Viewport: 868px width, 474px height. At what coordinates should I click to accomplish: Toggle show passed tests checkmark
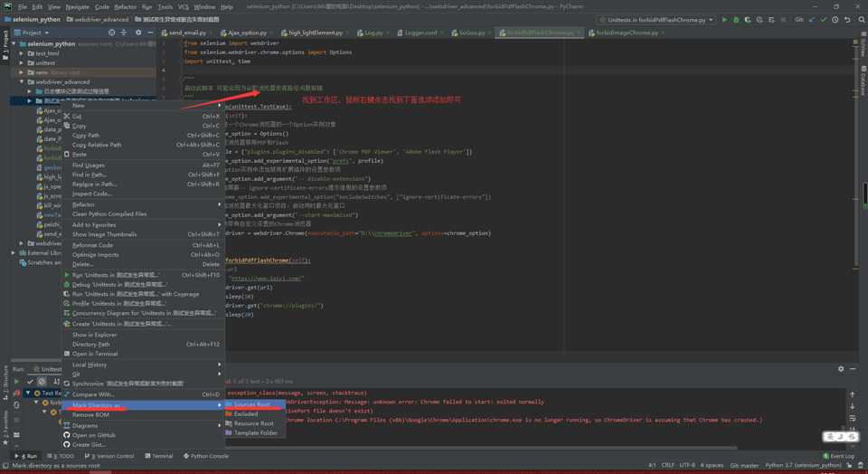(x=31, y=382)
